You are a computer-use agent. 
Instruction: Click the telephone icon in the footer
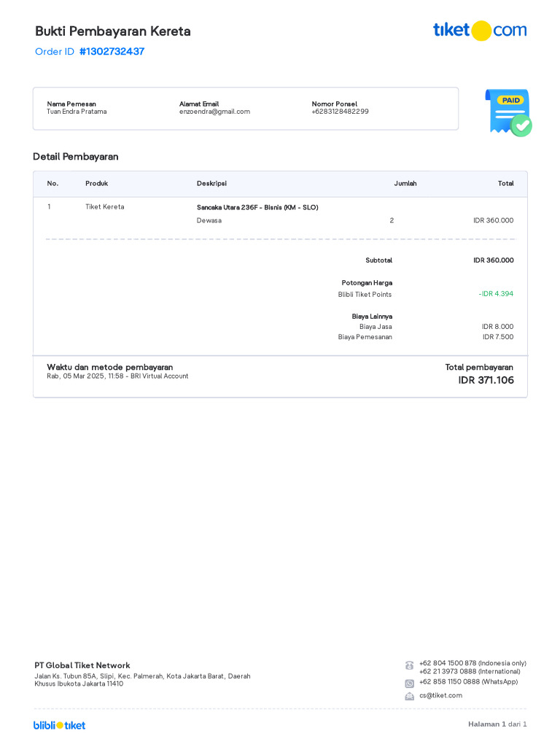pos(409,665)
